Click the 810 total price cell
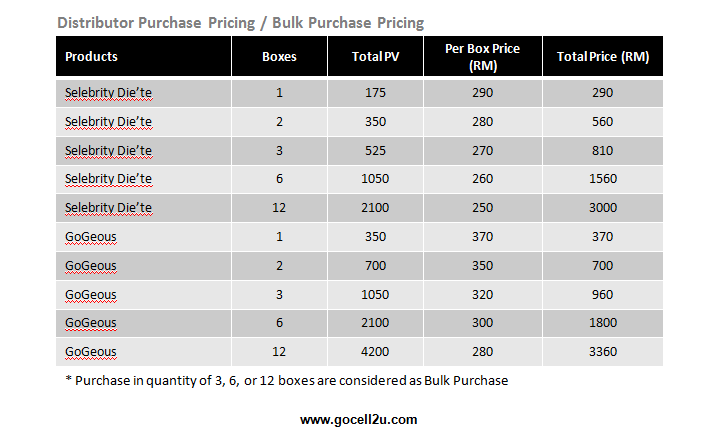719x437 pixels. (x=603, y=151)
